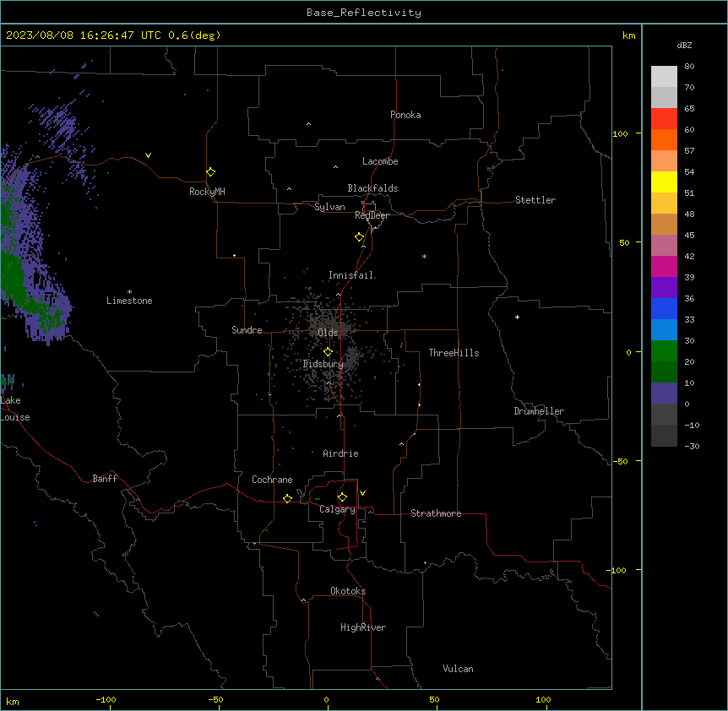Click the RockyMH label
The image size is (728, 711).
pos(207,192)
